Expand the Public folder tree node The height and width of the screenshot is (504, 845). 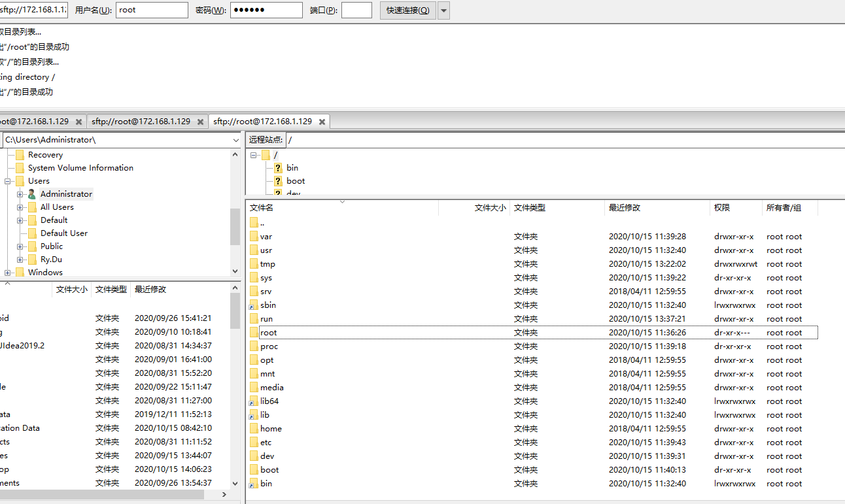20,246
